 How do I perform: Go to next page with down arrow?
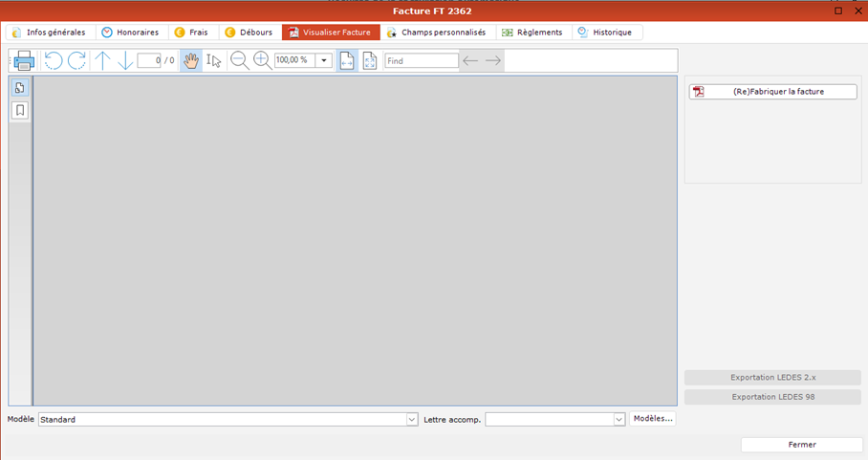[x=125, y=61]
